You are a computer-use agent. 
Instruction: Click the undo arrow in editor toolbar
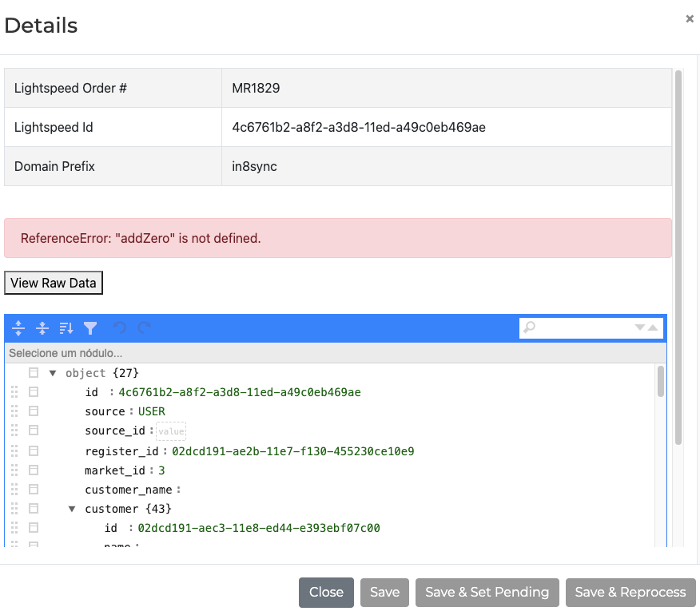point(120,328)
